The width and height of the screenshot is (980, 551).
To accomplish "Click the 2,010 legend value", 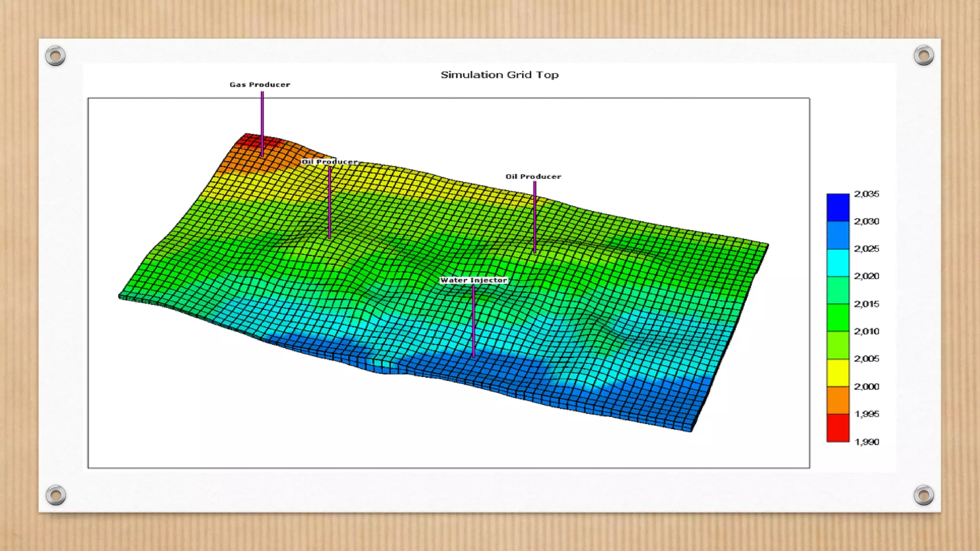I will pos(867,331).
